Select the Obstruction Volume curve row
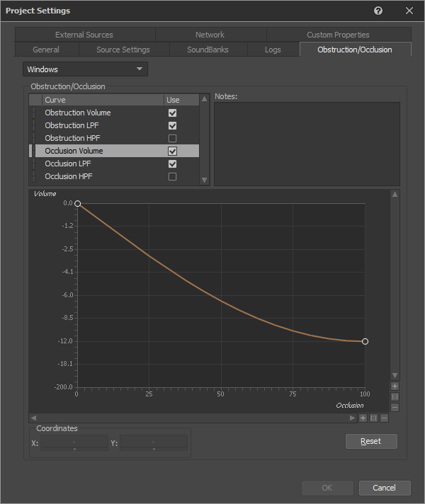Viewport: 425px width, 504px height. coord(114,113)
